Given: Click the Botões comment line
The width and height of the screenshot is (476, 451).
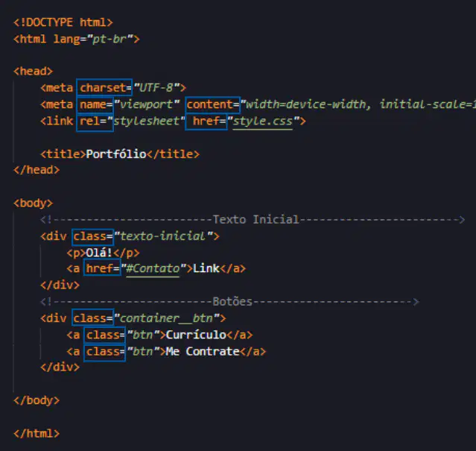Looking at the screenshot, I should pos(229,302).
